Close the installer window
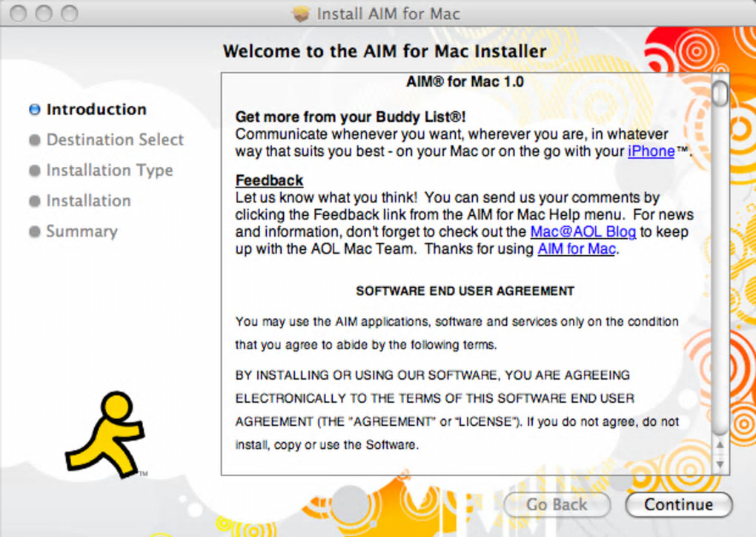This screenshot has height=537, width=756. [19, 13]
